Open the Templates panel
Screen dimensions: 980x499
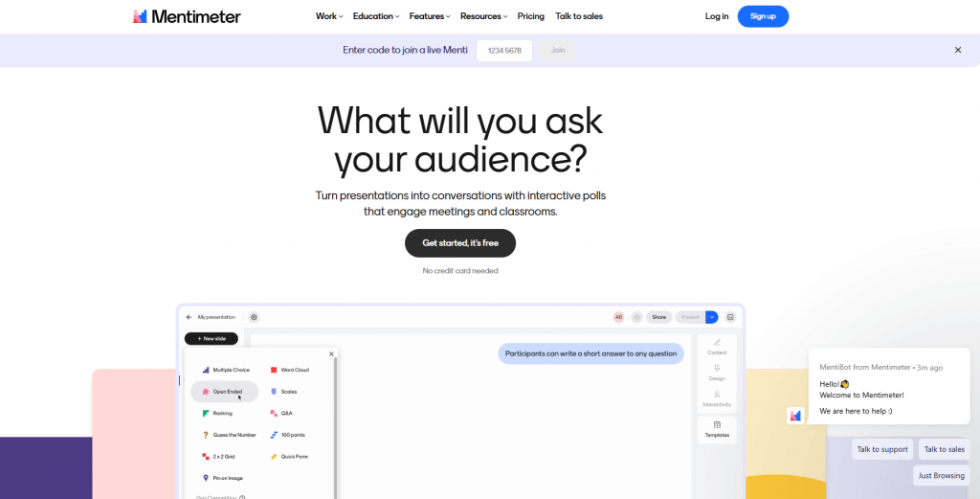point(717,430)
